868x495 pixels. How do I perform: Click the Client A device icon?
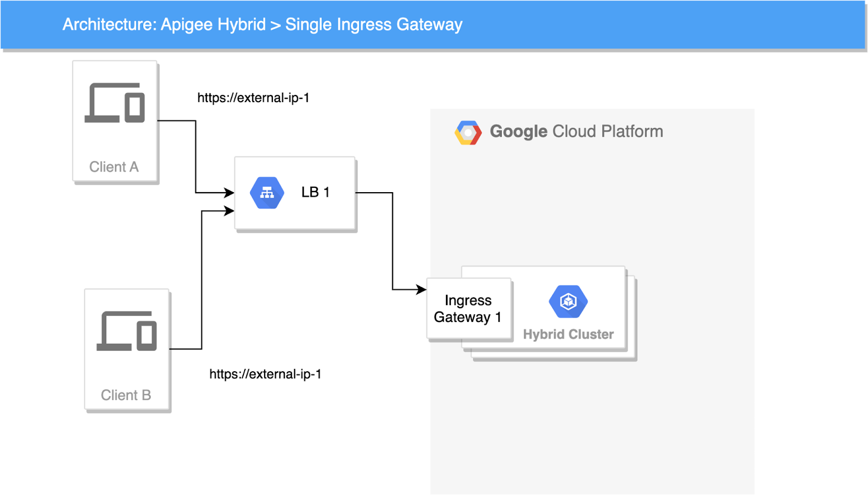coord(115,103)
